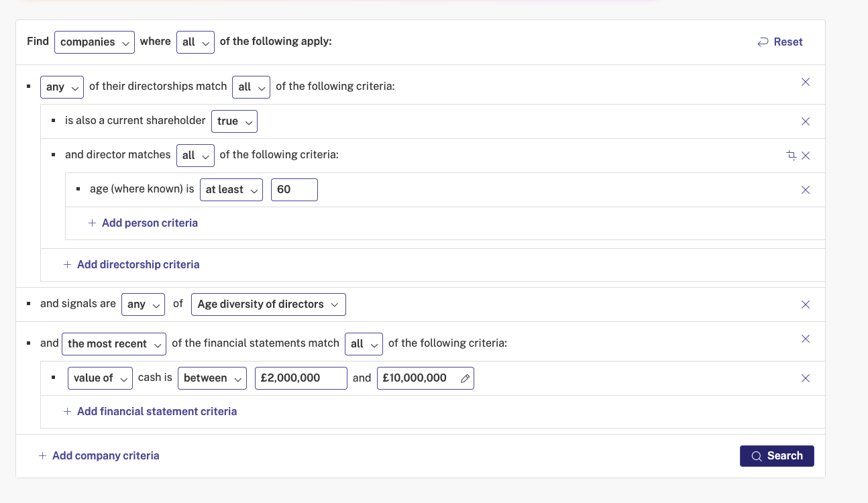Delete the 'is also a current shareholder' criterion
This screenshot has width=868, height=503.
(806, 121)
